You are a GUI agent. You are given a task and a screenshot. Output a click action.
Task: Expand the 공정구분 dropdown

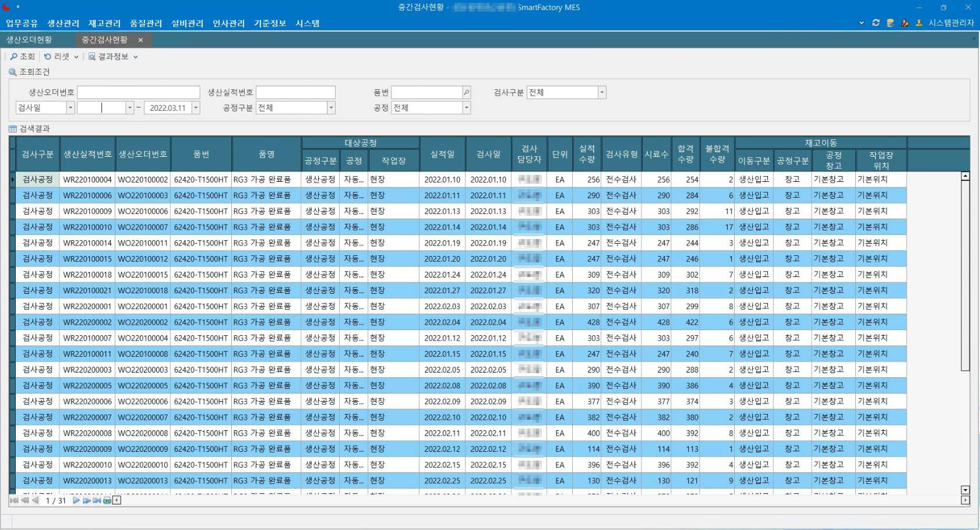331,107
